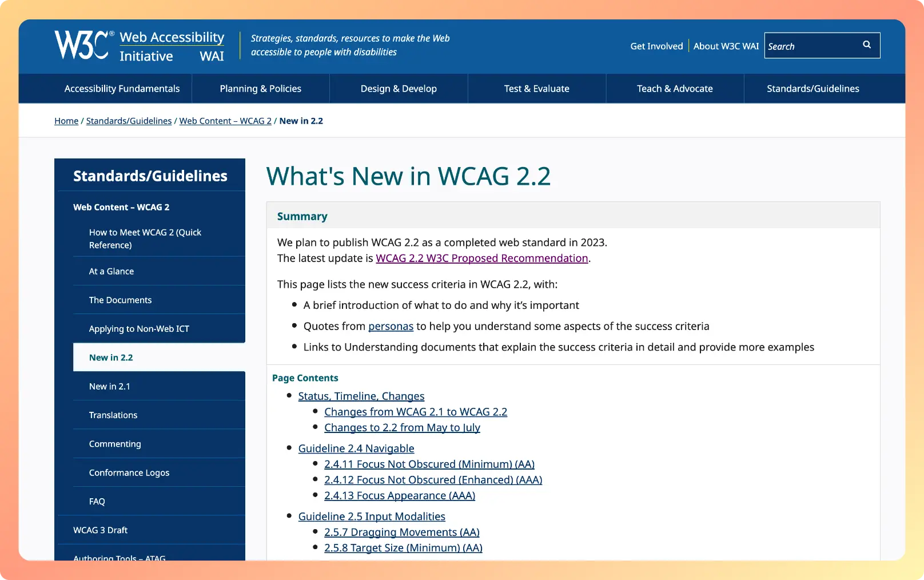Click the W3C logo
The image size is (924, 580).
point(82,45)
